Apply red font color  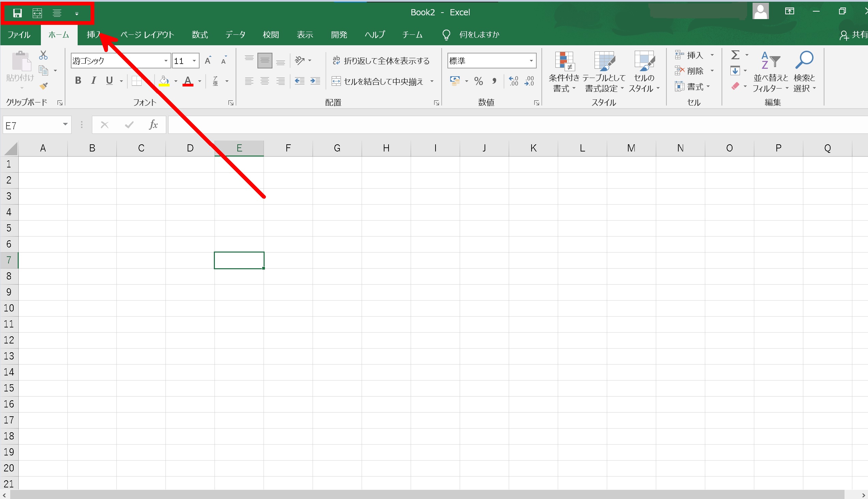(x=188, y=81)
